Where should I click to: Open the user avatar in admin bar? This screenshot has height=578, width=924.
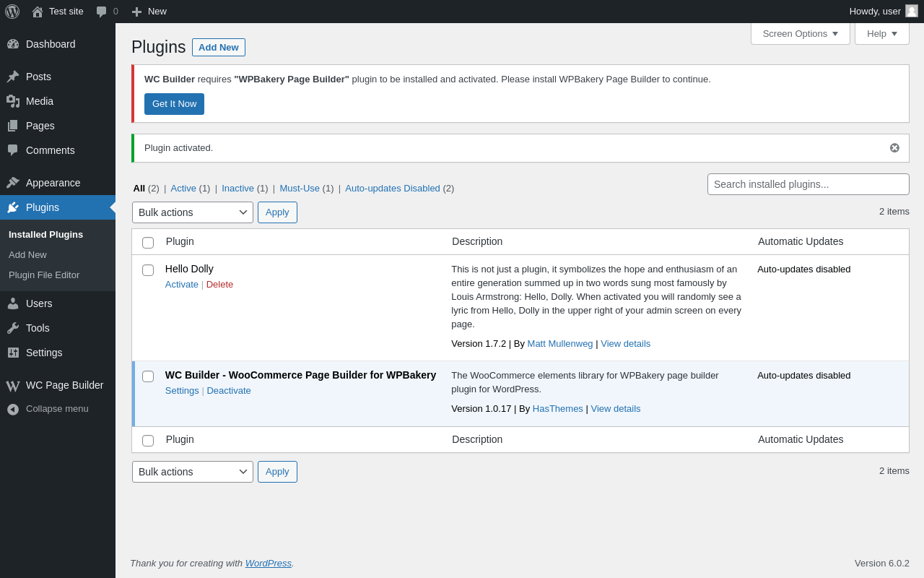click(x=912, y=11)
